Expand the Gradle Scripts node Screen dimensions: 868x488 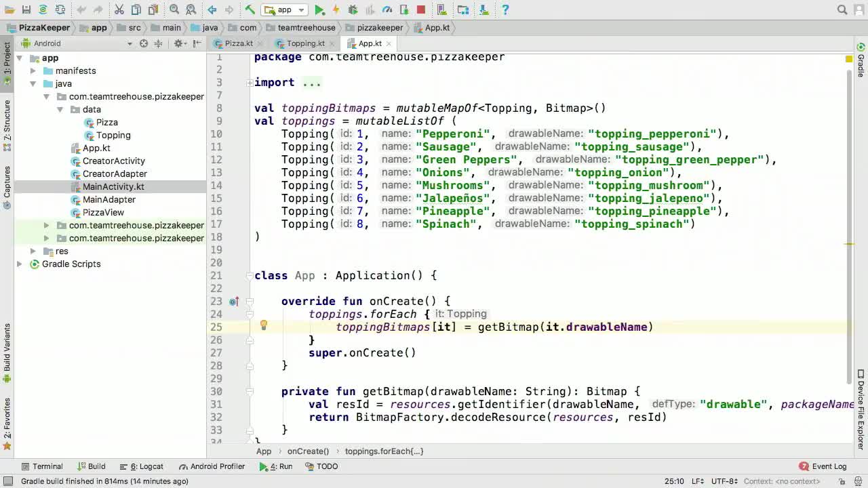20,264
